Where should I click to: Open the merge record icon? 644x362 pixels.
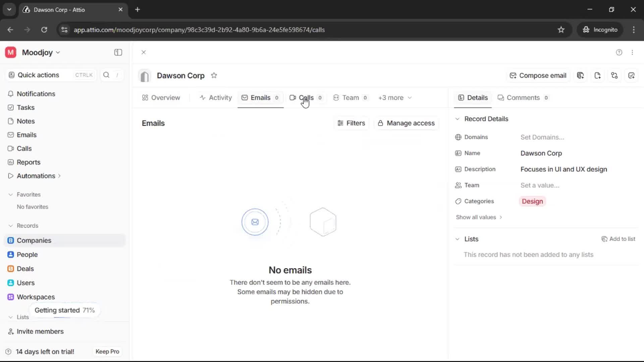614,75
